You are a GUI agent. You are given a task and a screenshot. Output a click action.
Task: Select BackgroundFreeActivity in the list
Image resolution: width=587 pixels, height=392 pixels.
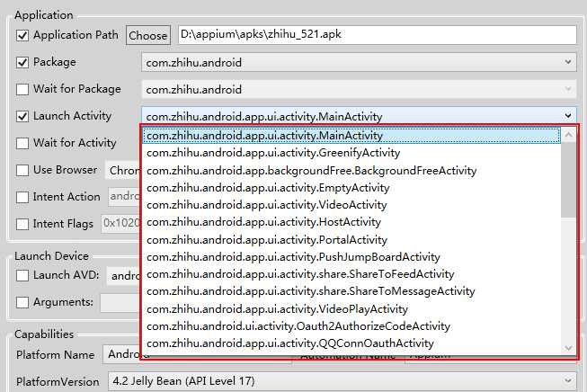tap(351, 171)
